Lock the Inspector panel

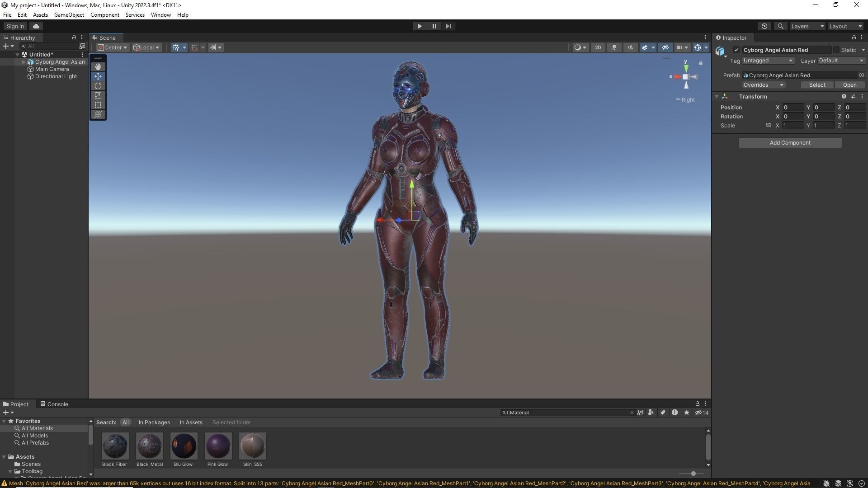tap(854, 38)
